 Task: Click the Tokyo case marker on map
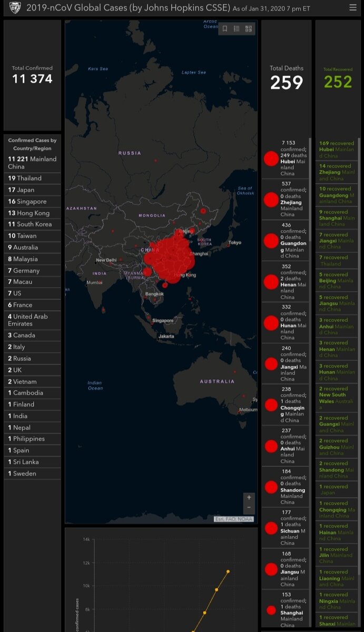pos(228,245)
